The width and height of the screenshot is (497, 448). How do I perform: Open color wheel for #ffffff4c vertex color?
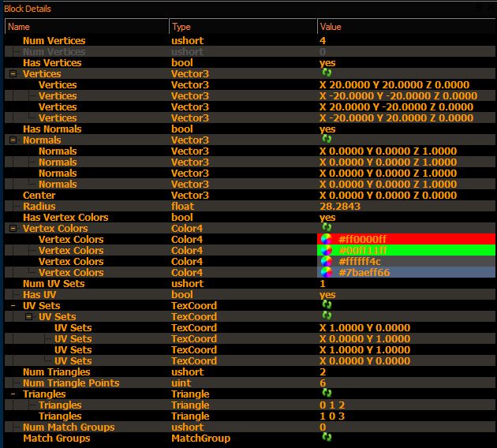(327, 261)
